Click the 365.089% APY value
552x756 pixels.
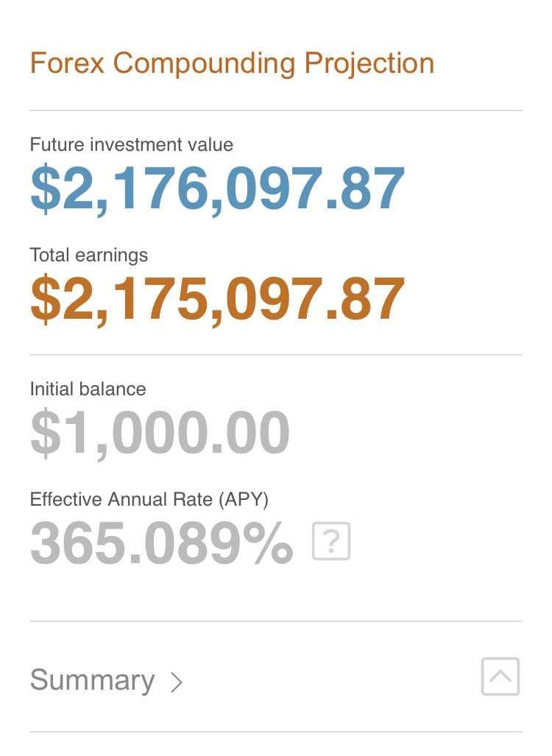pos(161,543)
